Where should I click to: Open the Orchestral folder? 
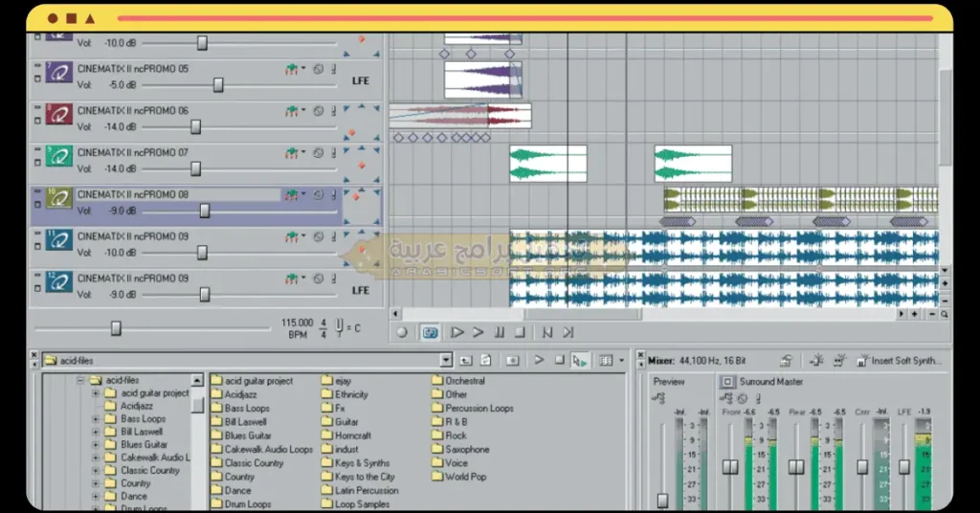click(458, 381)
